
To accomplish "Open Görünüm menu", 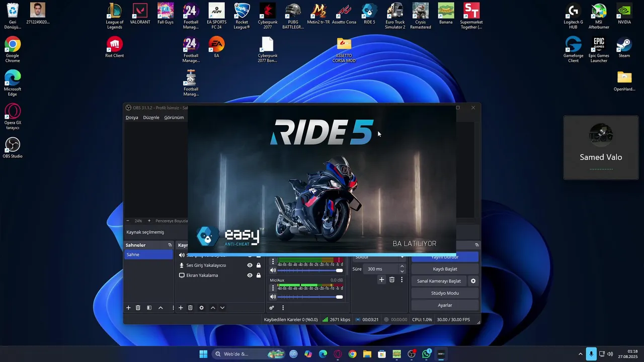I will pyautogui.click(x=174, y=118).
